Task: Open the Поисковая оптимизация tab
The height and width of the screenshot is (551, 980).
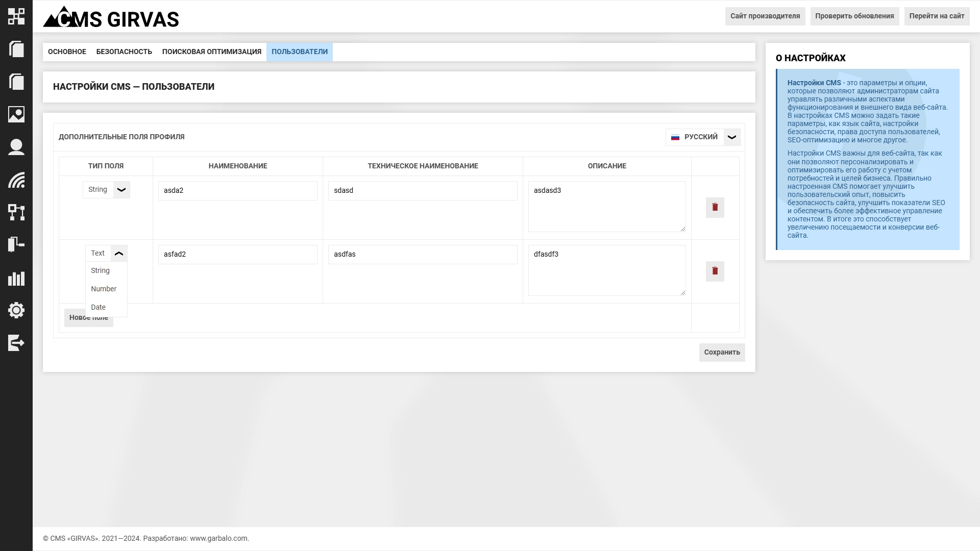Action: [x=211, y=52]
